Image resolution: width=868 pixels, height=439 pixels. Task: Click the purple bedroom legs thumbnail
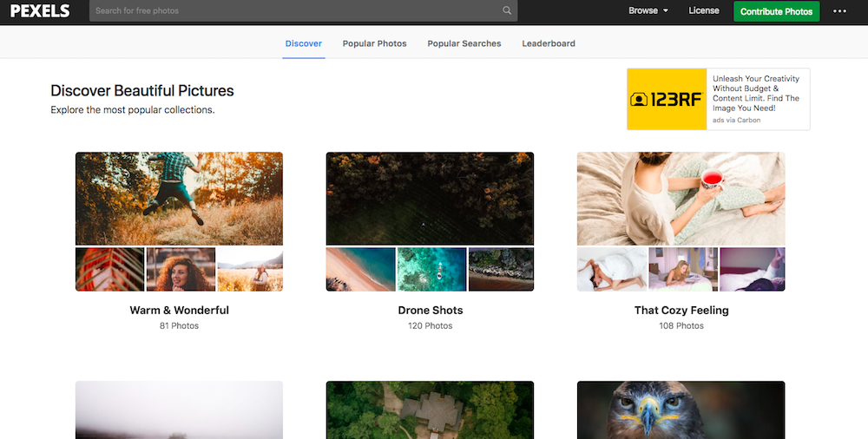point(753,269)
